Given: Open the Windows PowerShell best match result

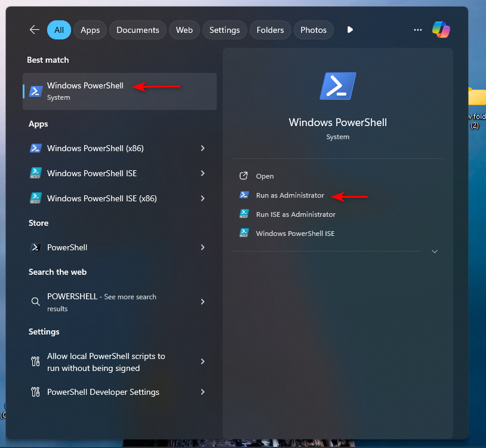Looking at the screenshot, I should pyautogui.click(x=119, y=91).
